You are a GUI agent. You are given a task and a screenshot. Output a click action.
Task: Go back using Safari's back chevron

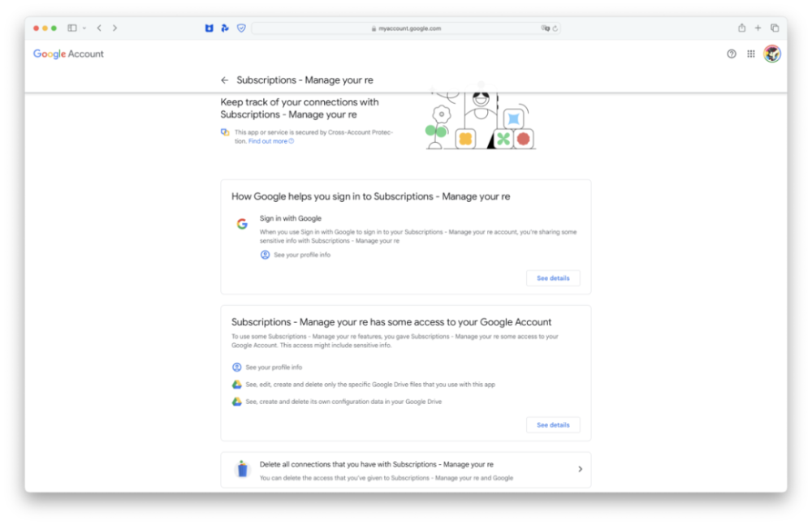click(99, 28)
